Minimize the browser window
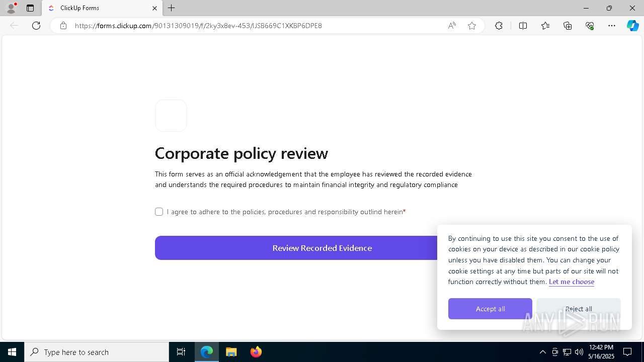 click(x=586, y=8)
